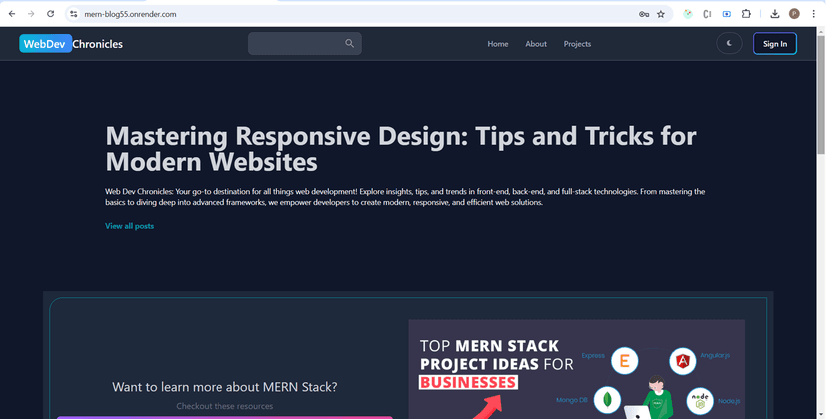Click the browser back arrow
828x419 pixels.
tap(12, 14)
